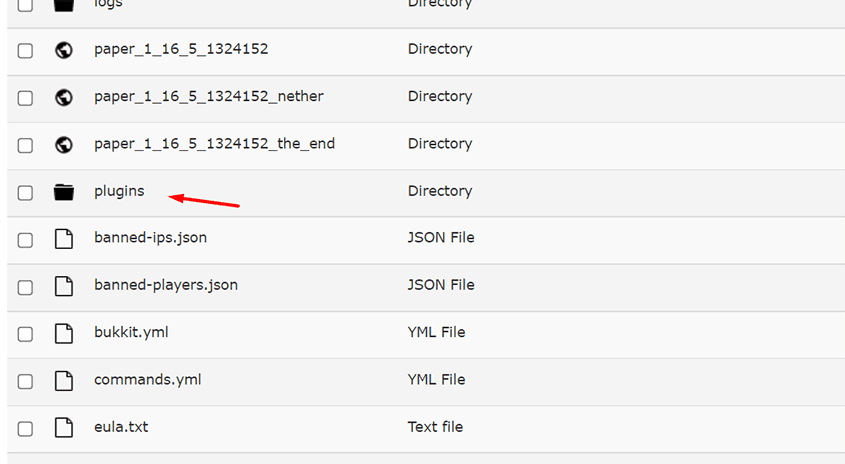Open the paper_1_16_5_1324152_the_end folder

pyautogui.click(x=214, y=144)
